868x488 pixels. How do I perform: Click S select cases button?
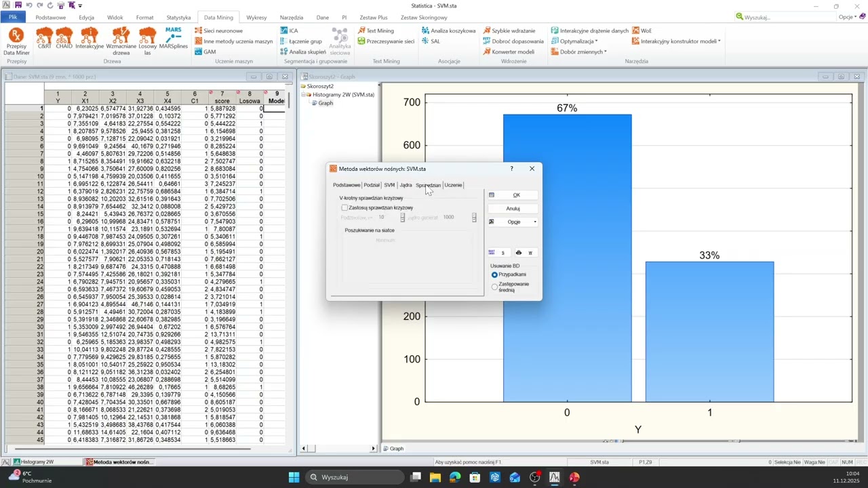pyautogui.click(x=498, y=253)
